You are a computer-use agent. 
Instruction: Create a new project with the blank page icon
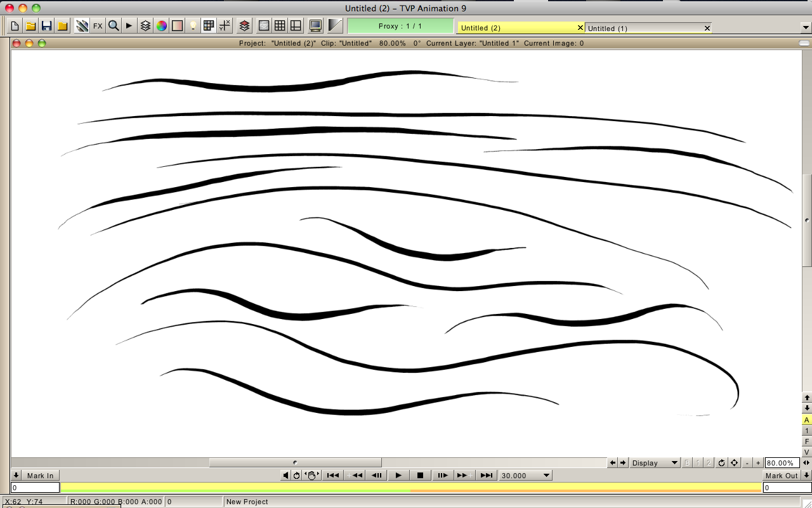point(15,26)
